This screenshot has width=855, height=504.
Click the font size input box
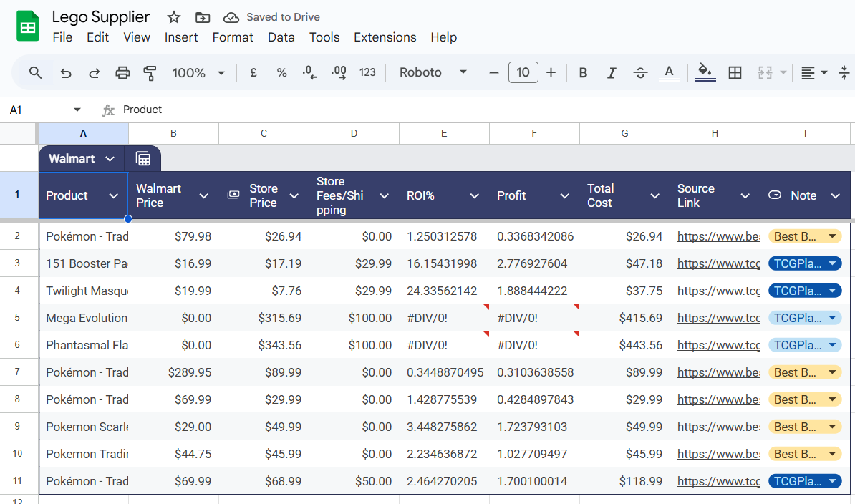(x=523, y=72)
